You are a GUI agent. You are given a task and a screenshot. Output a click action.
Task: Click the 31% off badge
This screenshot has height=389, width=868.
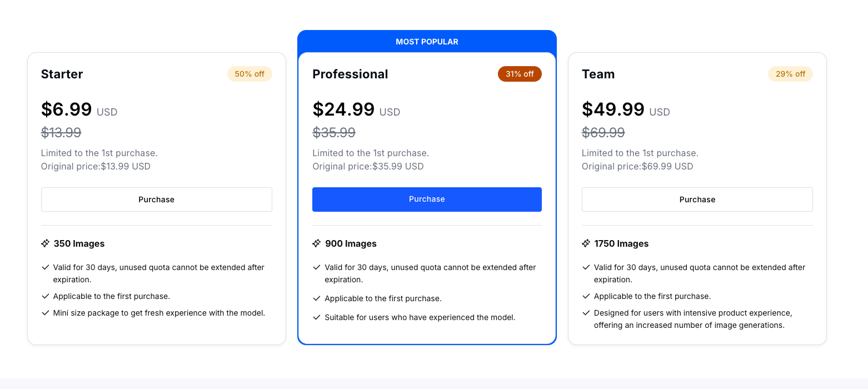(520, 74)
